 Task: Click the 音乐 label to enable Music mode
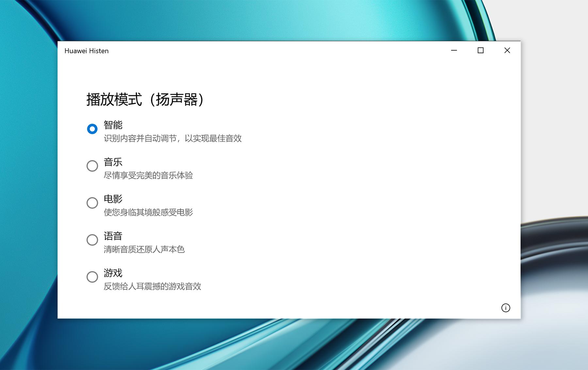(x=112, y=162)
